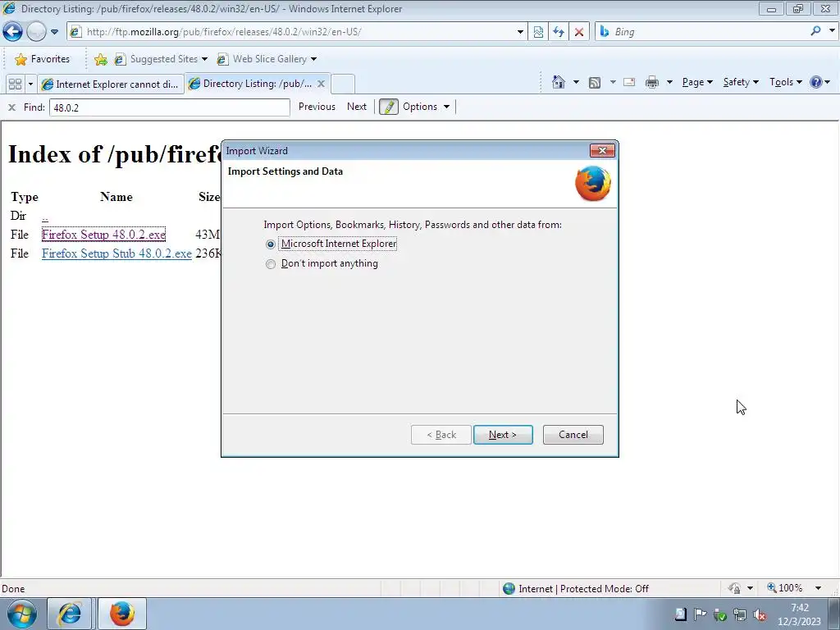
Task: Click the Internet zone globe icon in status bar
Action: pyautogui.click(x=509, y=589)
